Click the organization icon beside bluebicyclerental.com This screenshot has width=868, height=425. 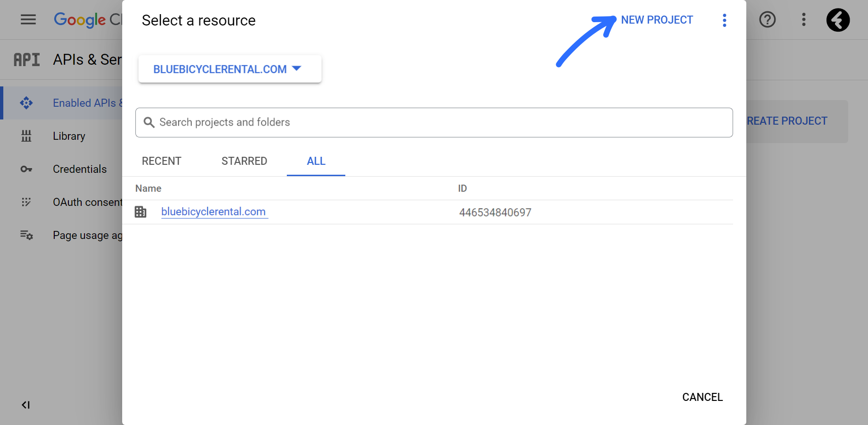pos(141,212)
